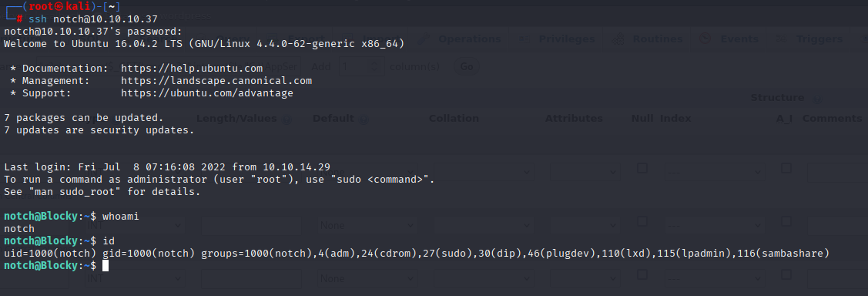Click help icon beside Default column header
868x296 pixels.
pyautogui.click(x=364, y=119)
